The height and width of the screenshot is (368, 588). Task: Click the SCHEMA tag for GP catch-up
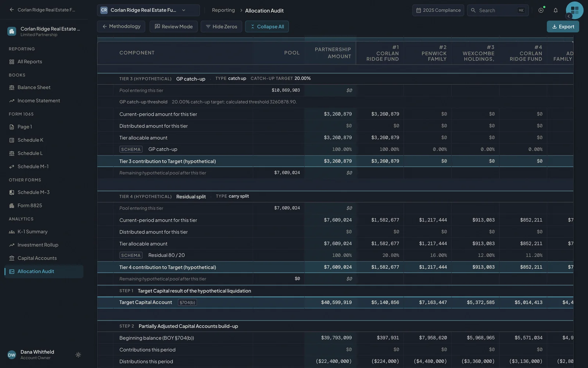(x=131, y=149)
